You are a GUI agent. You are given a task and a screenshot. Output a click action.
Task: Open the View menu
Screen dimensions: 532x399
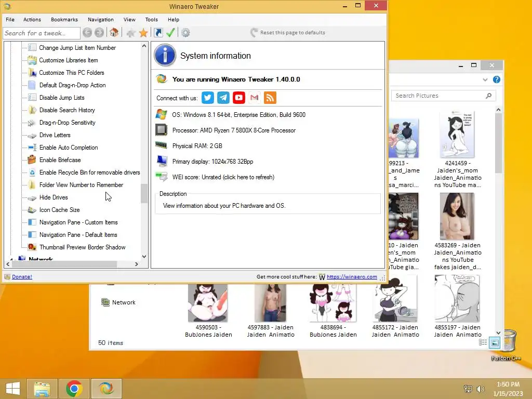pyautogui.click(x=129, y=20)
